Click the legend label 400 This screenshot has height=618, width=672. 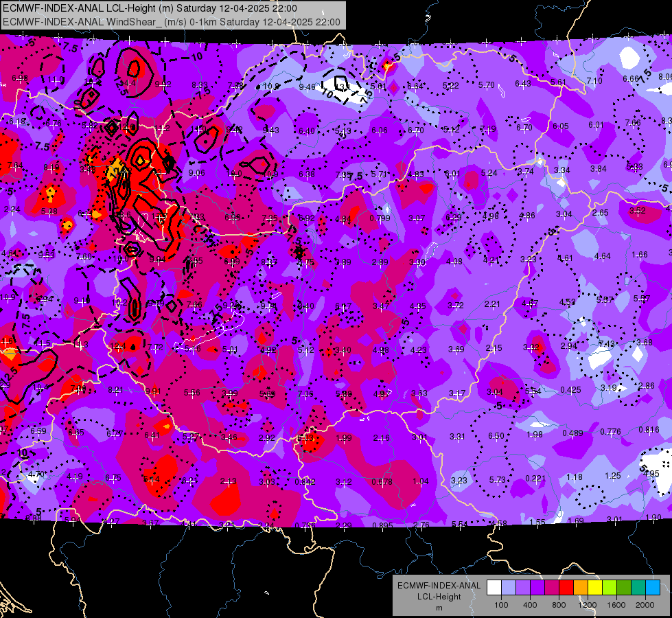tap(530, 605)
